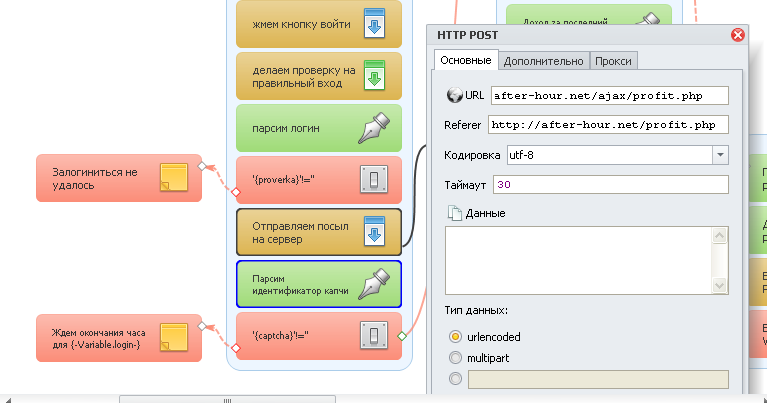Click the URL input field
This screenshot has height=403, width=767.
610,95
